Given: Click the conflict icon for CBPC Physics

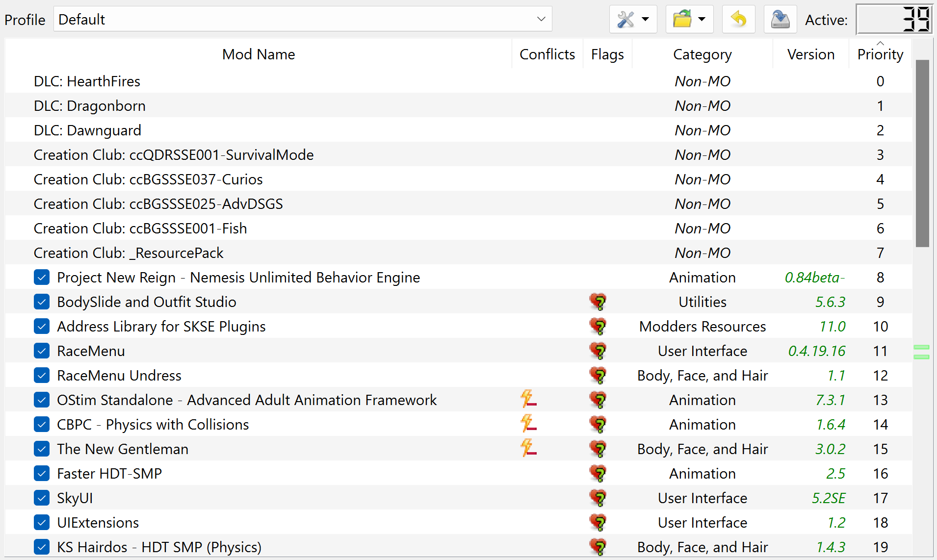Looking at the screenshot, I should (x=528, y=423).
